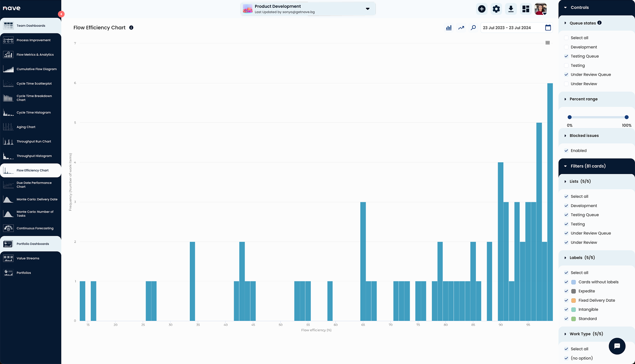Go to Portfolio Dashboards section

tap(33, 244)
